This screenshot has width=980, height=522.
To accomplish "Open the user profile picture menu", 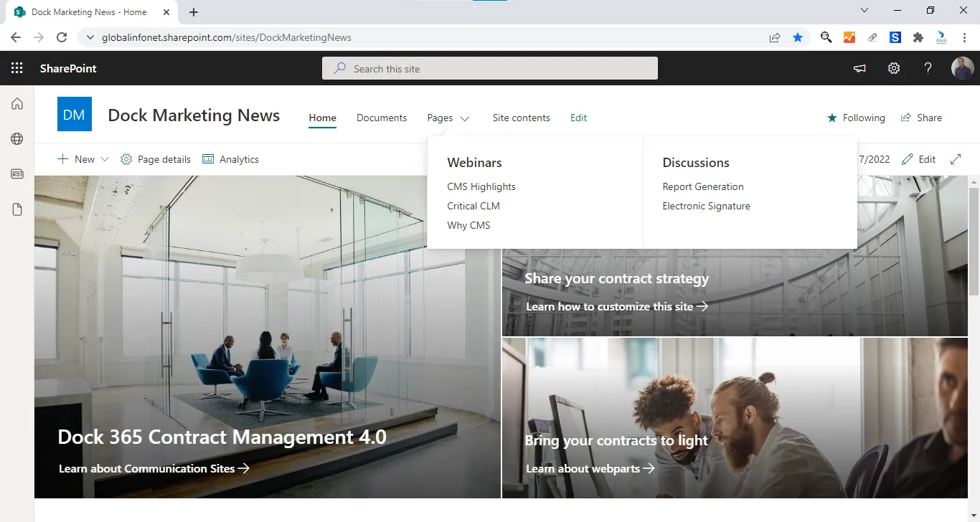I will point(962,68).
